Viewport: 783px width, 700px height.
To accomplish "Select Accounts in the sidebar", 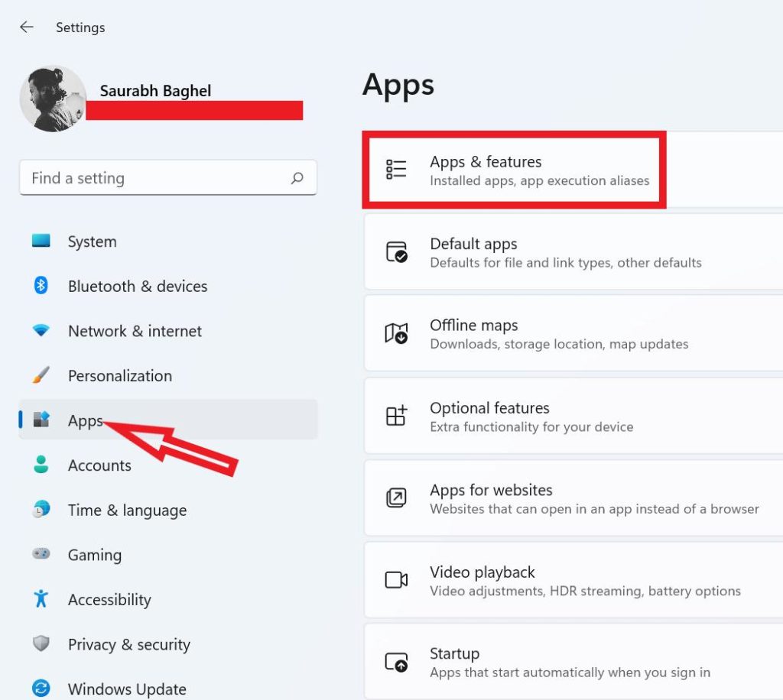I will coord(99,465).
